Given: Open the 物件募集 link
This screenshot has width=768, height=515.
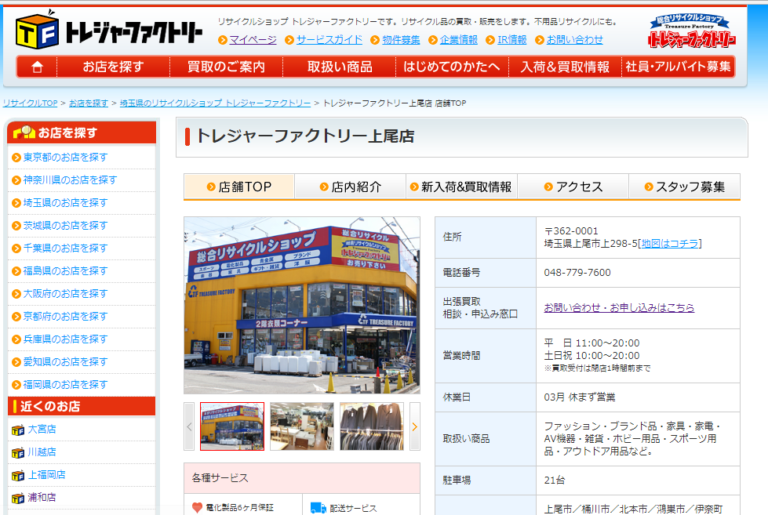Looking at the screenshot, I should pyautogui.click(x=401, y=40).
